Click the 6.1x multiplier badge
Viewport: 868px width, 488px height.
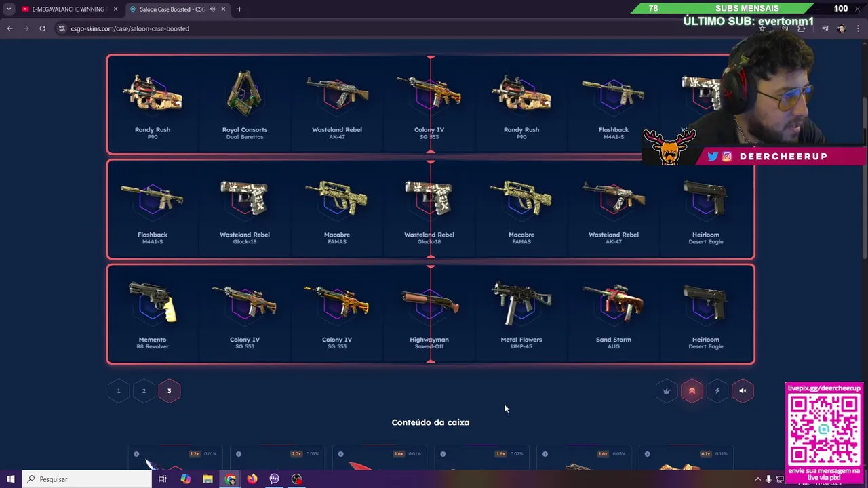[x=705, y=454]
